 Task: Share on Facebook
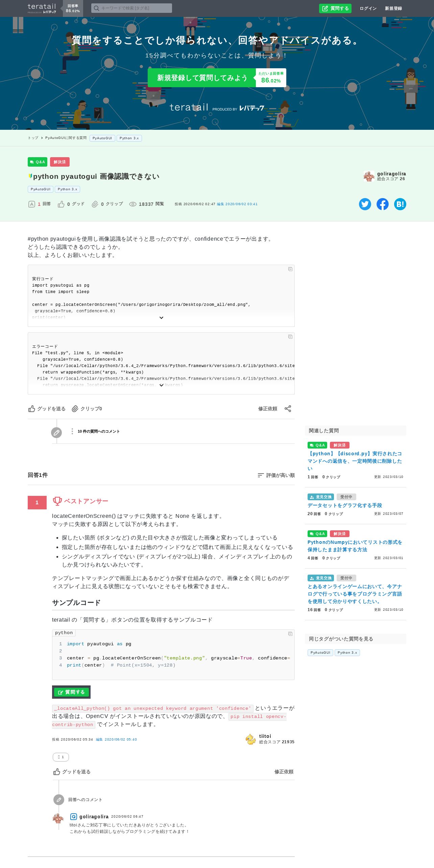point(383,204)
